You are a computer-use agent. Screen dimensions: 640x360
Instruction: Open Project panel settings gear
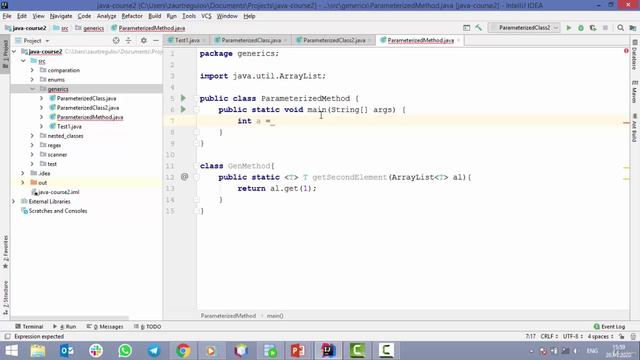click(x=143, y=40)
